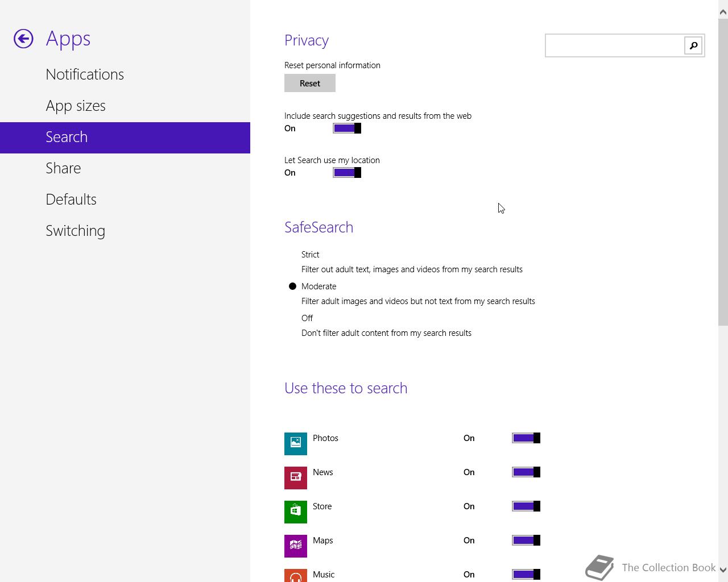Click the Maps app label
728x582 pixels.
pos(322,541)
